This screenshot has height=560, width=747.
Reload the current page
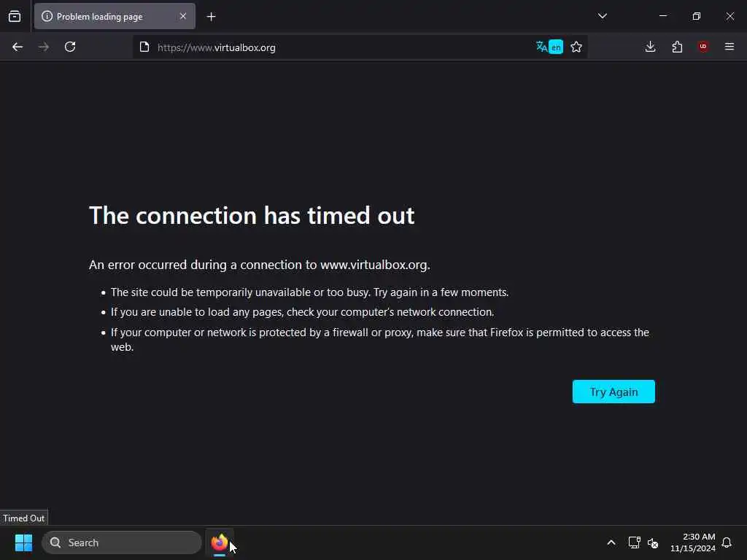[x=70, y=47]
